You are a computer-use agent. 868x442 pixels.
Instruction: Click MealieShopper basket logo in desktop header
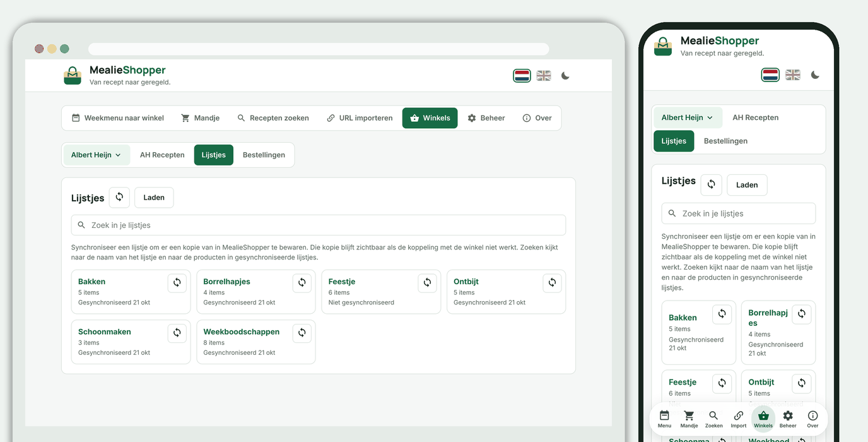click(x=73, y=75)
